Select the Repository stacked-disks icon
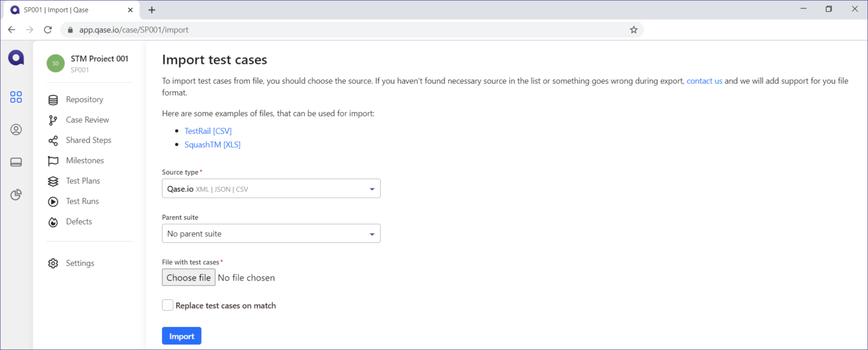The width and height of the screenshot is (868, 350). tap(53, 99)
